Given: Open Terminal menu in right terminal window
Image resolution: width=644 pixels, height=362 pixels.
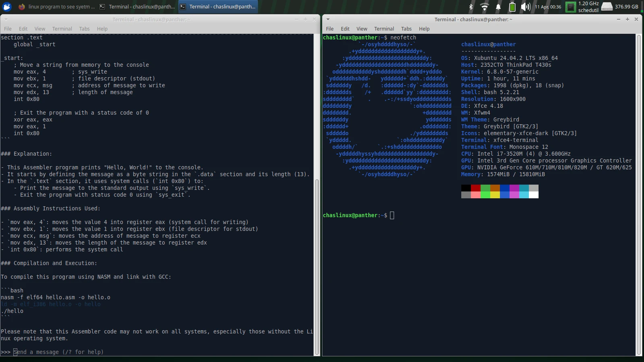Looking at the screenshot, I should [x=384, y=29].
